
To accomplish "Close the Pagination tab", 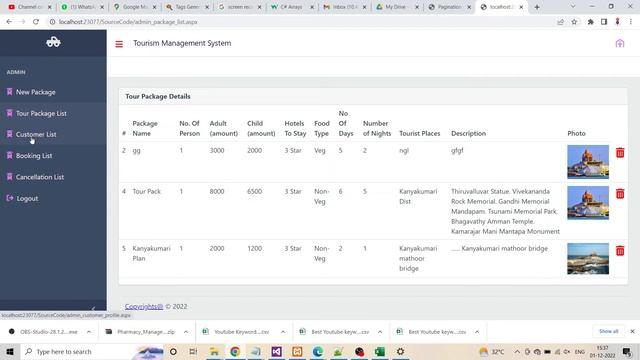I will [469, 7].
